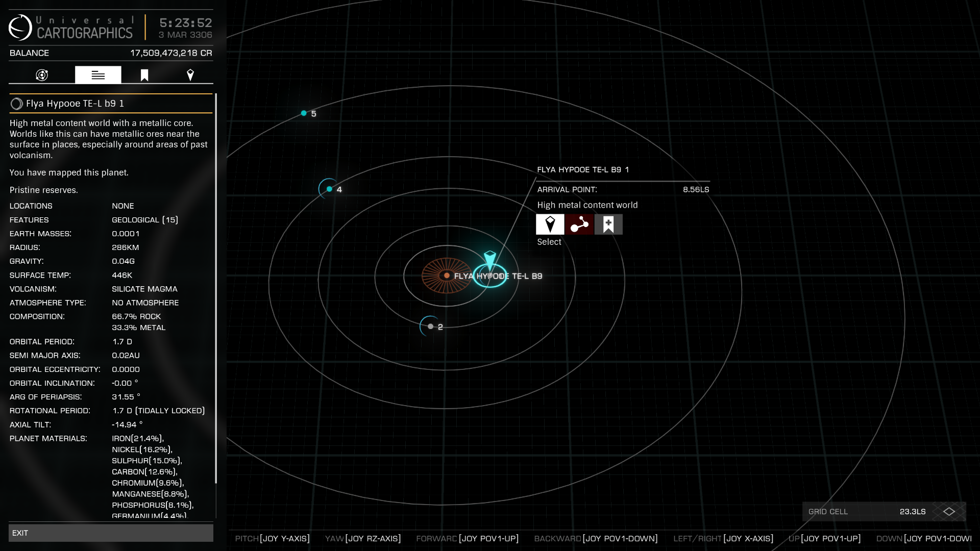Click the NO ATMOSPHERE value
This screenshot has width=980, height=551.
[145, 303]
